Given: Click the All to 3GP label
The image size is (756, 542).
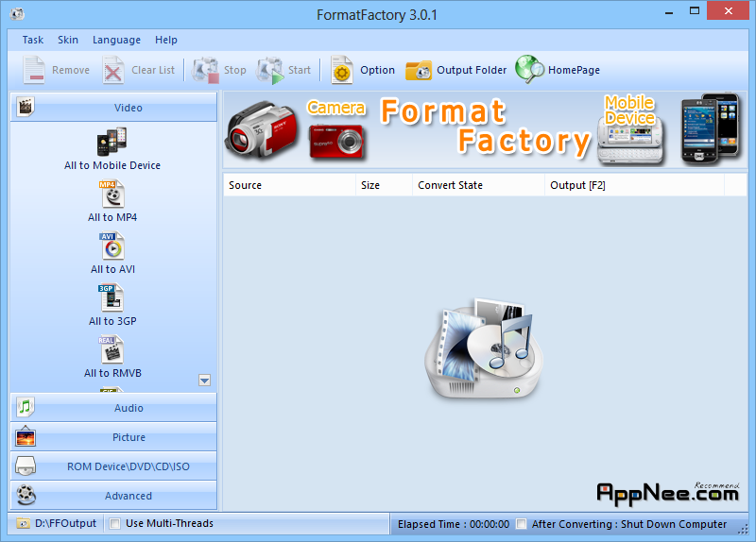Looking at the screenshot, I should (x=112, y=321).
